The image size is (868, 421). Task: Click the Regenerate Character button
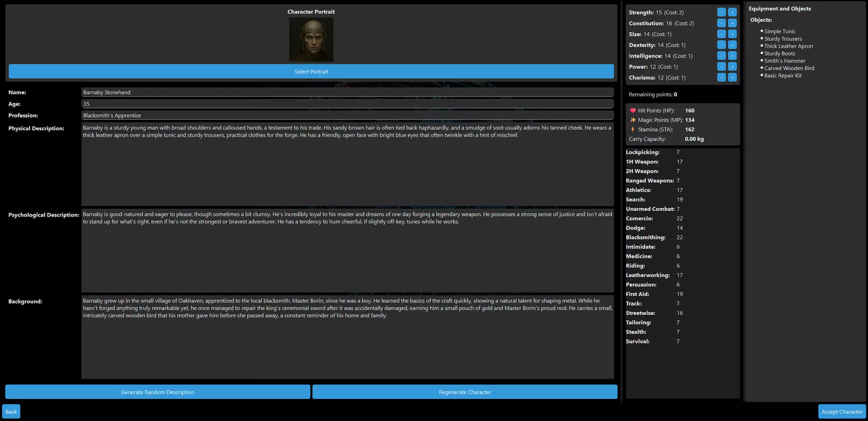[465, 392]
